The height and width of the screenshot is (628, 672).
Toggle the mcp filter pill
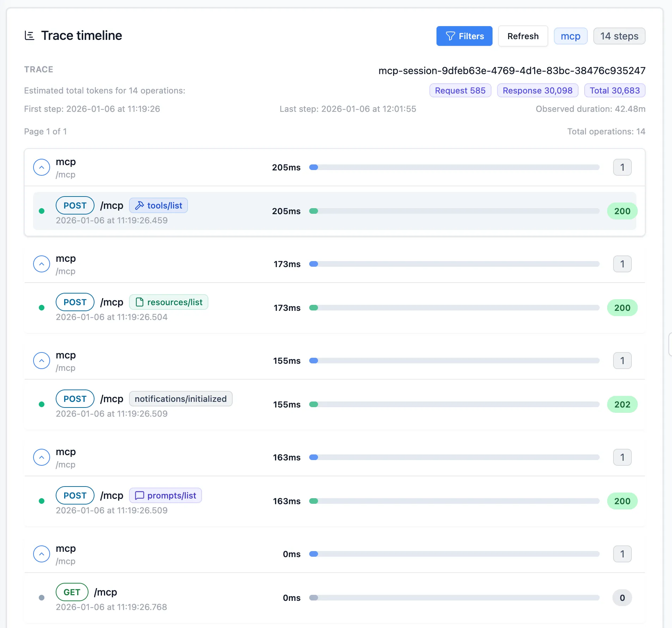tap(570, 36)
